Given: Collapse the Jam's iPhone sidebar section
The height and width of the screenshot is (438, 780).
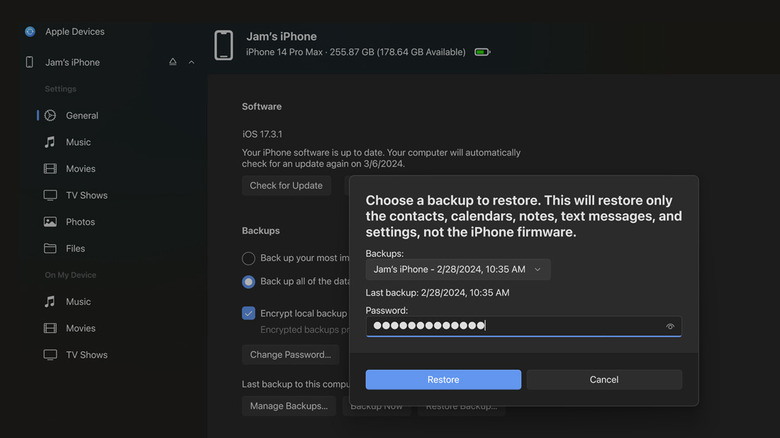Looking at the screenshot, I should pyautogui.click(x=191, y=62).
